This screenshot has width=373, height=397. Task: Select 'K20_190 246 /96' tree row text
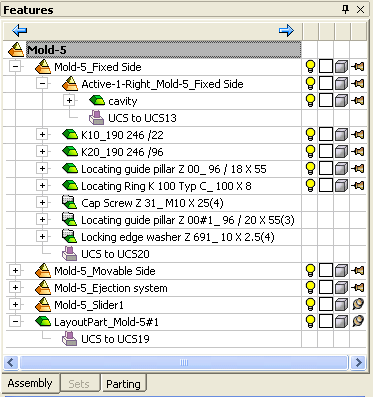pos(122,152)
